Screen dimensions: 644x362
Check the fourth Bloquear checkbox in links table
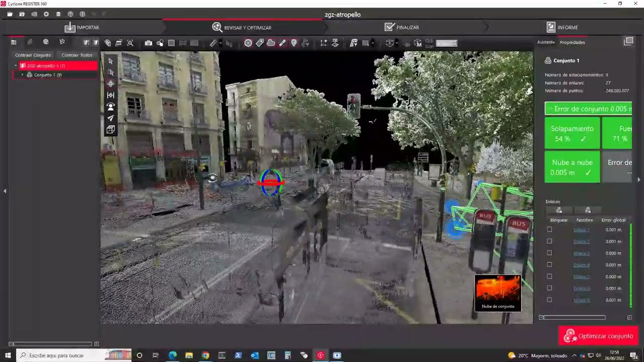click(x=549, y=264)
